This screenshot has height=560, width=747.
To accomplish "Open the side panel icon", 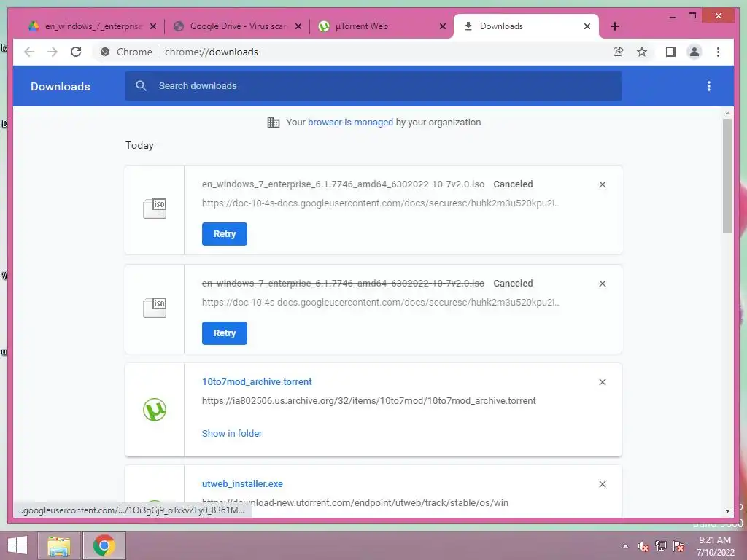I will 671,52.
